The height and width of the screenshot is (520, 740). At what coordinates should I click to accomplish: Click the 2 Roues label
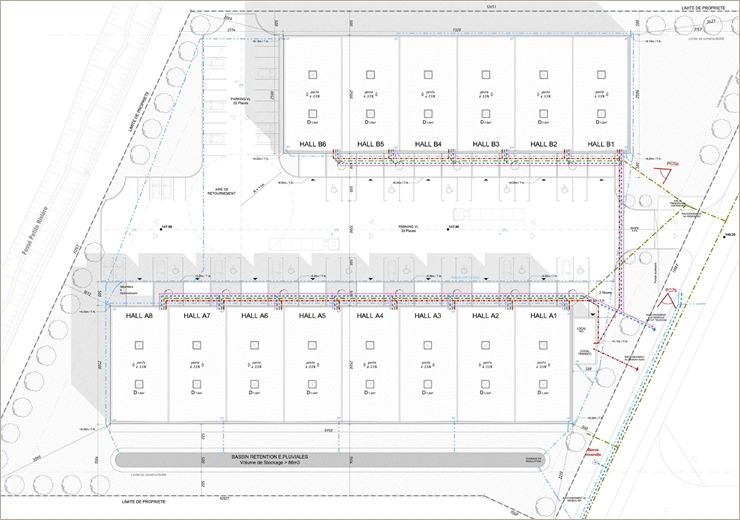tap(605, 293)
